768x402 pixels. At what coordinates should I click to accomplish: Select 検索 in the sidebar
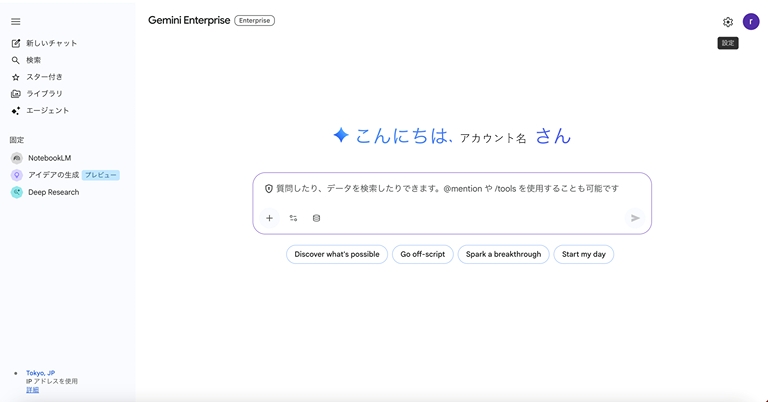click(33, 60)
